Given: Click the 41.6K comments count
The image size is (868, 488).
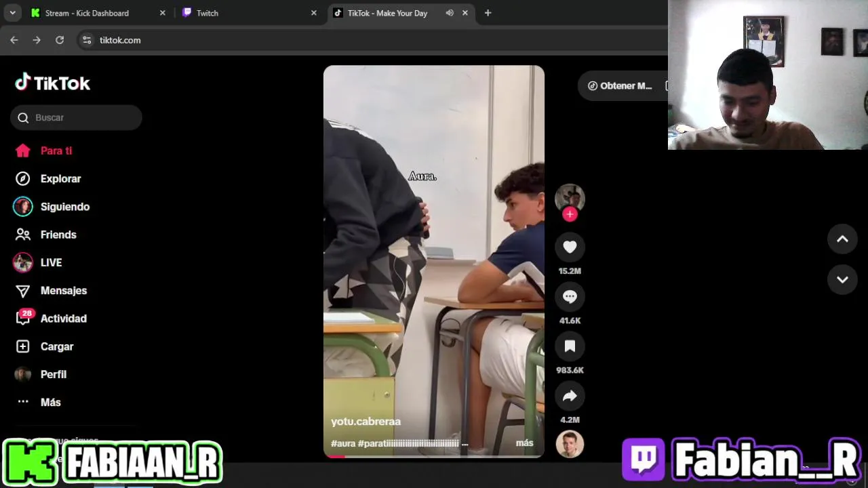Looking at the screenshot, I should (570, 321).
